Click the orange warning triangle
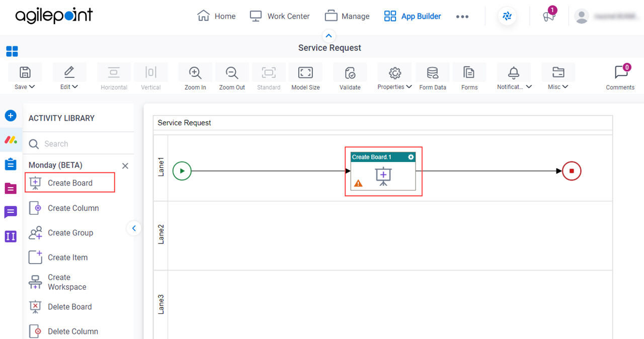Viewport: 644px width, 339px height. pos(358,184)
